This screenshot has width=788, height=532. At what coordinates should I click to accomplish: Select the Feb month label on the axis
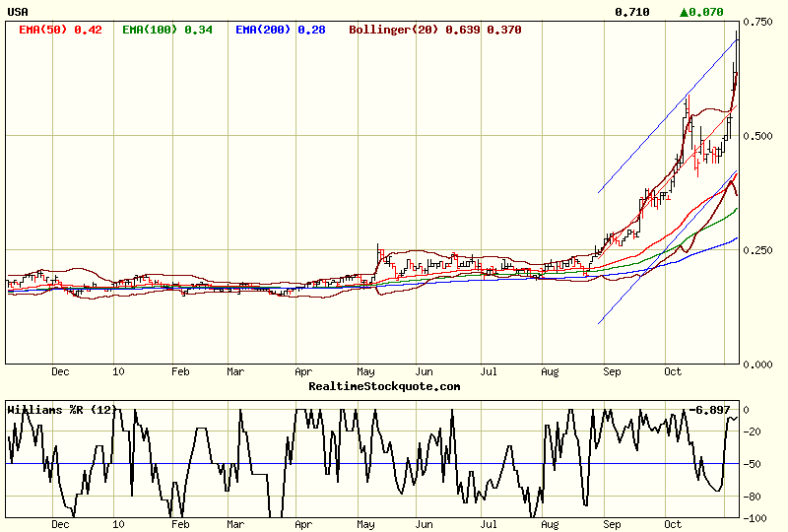click(x=180, y=372)
